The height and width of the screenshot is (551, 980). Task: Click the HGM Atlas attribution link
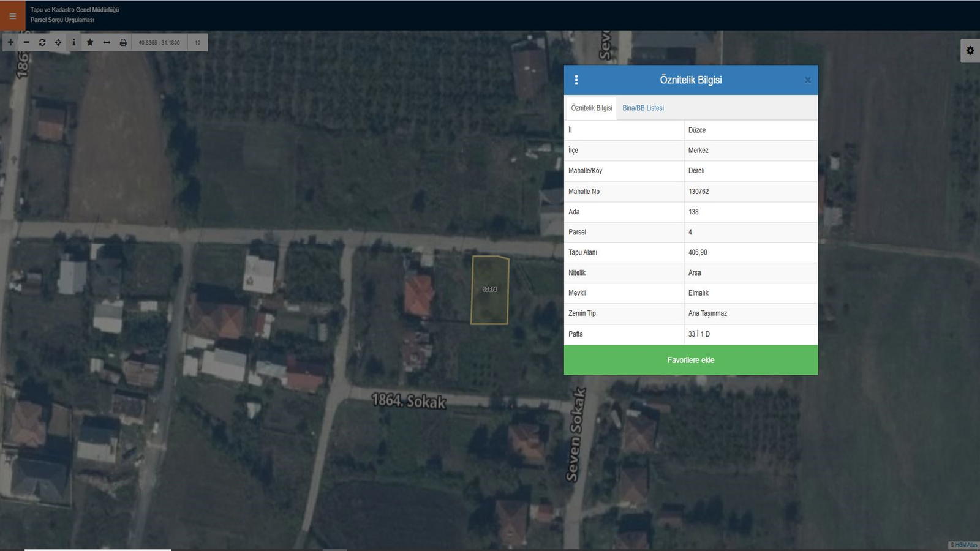(964, 545)
